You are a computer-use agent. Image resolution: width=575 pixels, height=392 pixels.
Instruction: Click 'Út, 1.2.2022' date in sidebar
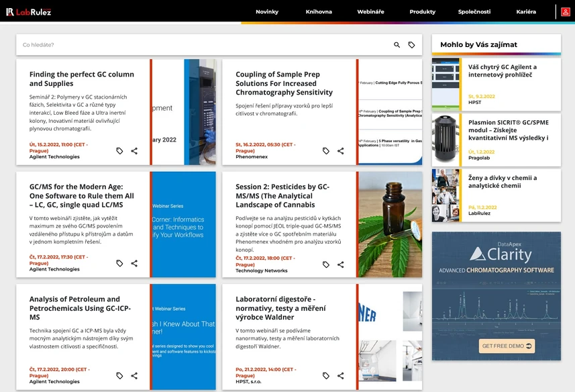482,152
